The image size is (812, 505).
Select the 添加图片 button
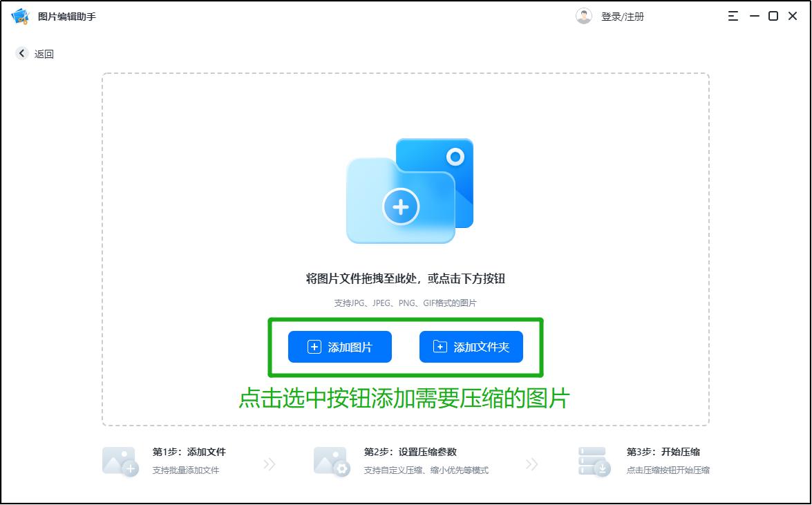click(339, 347)
